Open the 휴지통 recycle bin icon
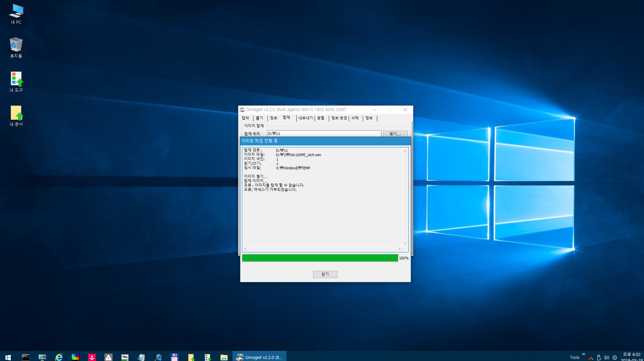Viewport: 644px width, 361px height. [16, 48]
